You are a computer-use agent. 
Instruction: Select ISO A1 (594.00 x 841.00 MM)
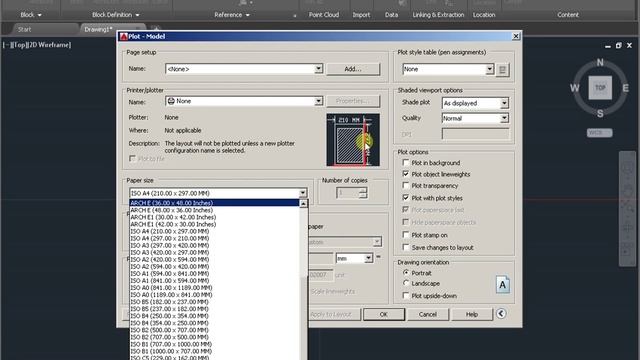point(214,273)
